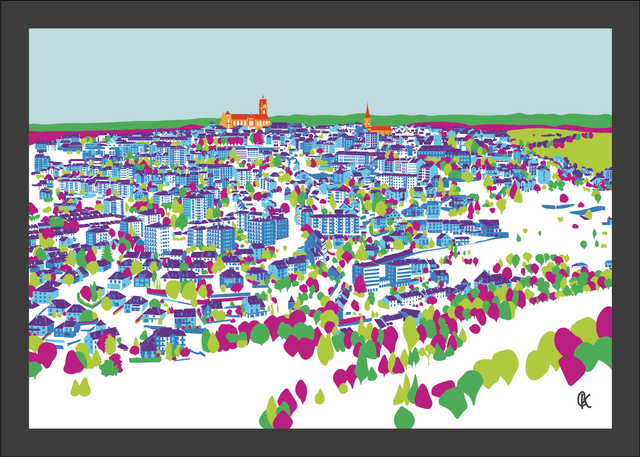Click the orange cathedral on the horizon
Screen dimensions: 640x457
point(247,117)
